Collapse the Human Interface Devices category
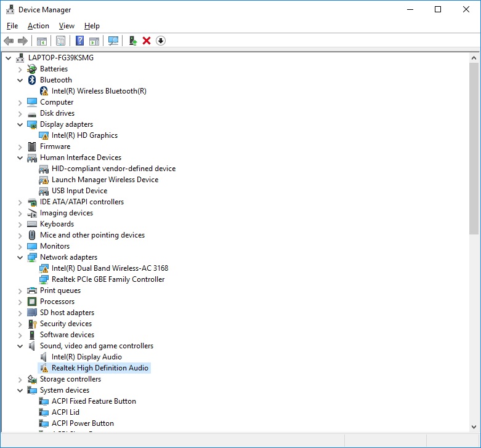Screen dimensions: 481x448 [x=20, y=158]
